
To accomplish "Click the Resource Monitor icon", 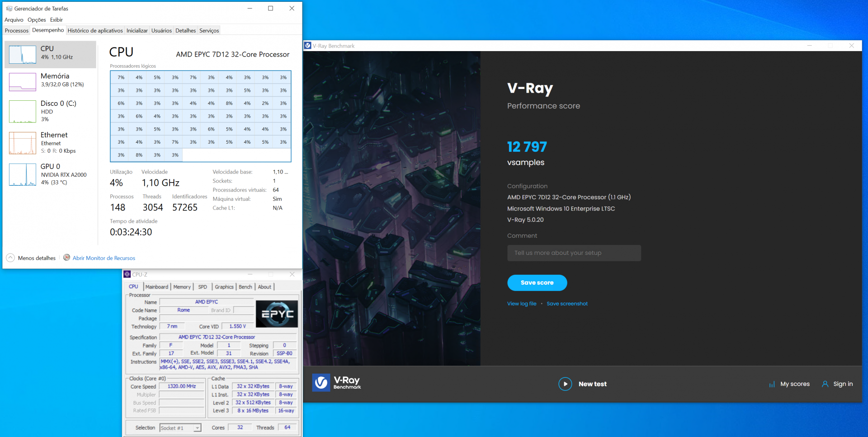I will coord(66,258).
